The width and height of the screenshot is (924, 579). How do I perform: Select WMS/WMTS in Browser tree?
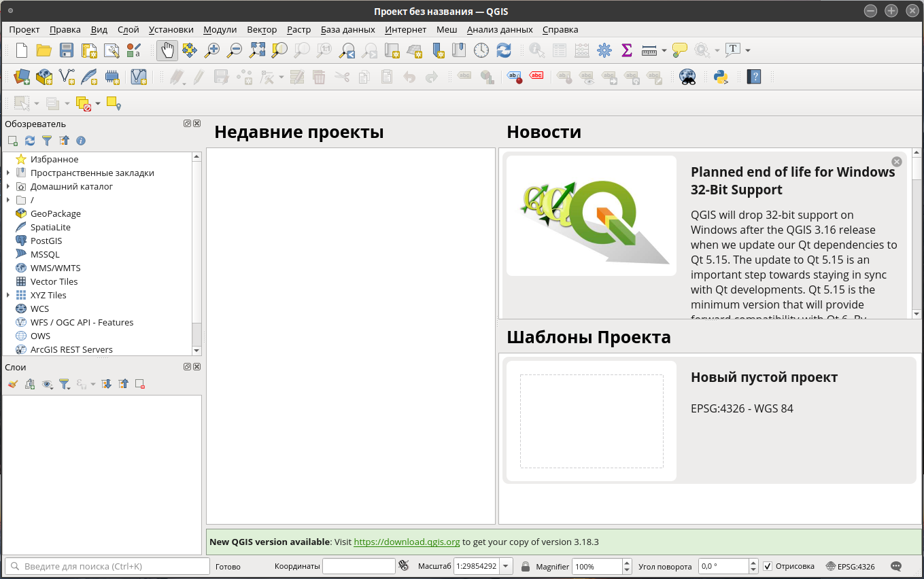pos(55,268)
